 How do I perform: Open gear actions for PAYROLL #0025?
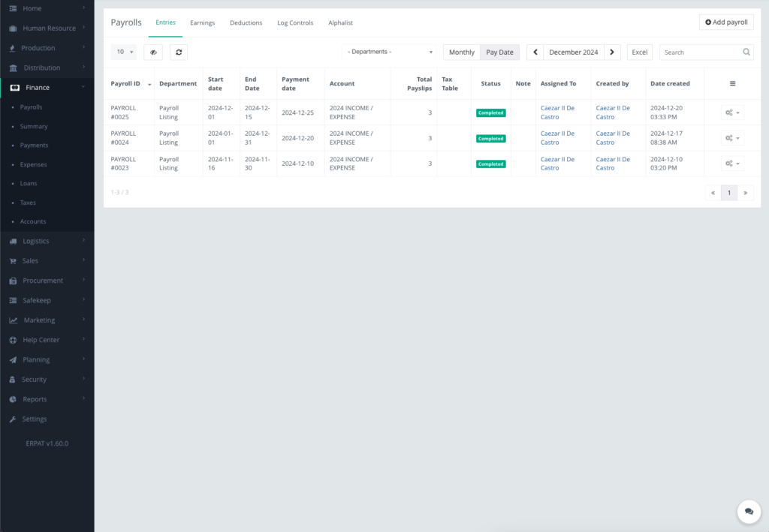(732, 113)
